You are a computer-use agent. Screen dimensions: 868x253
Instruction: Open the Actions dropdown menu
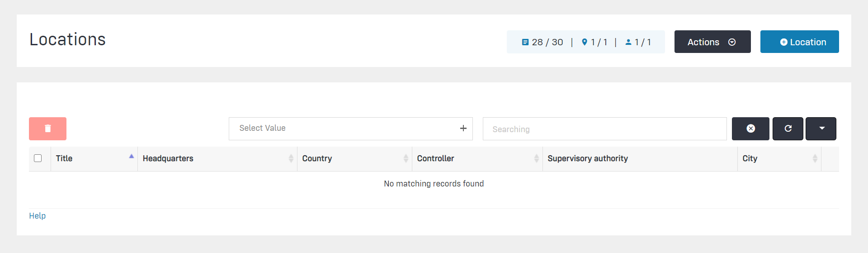point(712,42)
